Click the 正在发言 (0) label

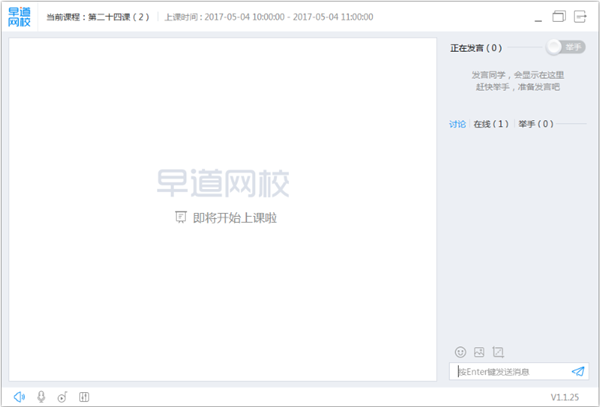tap(476, 48)
